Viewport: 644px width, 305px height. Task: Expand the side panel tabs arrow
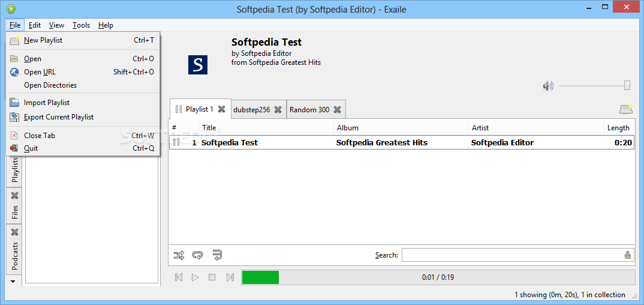13,282
